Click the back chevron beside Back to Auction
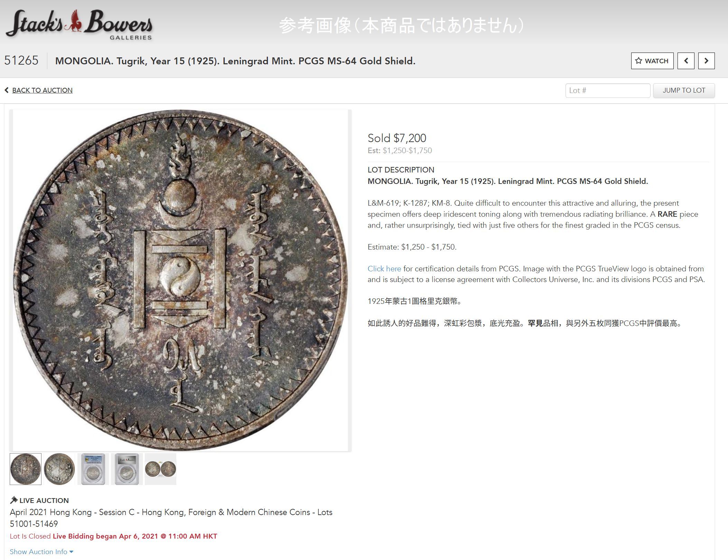Image resolution: width=728 pixels, height=560 pixels. (x=7, y=90)
